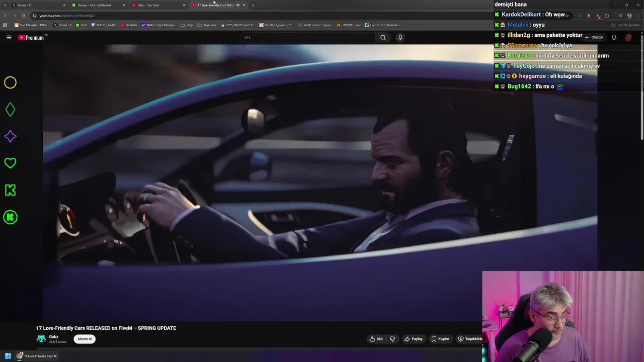Open the Kick bookmark

(81, 25)
